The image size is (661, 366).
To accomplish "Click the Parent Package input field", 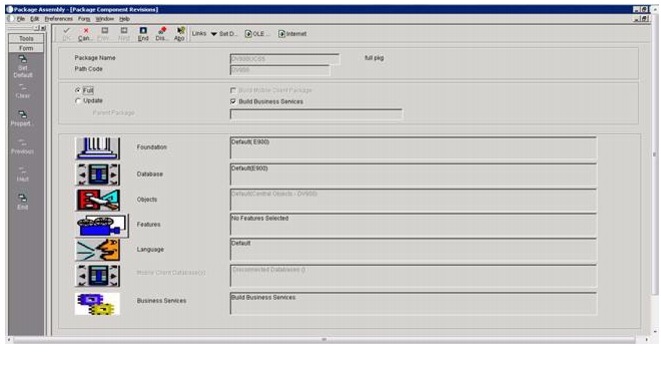I will pyautogui.click(x=316, y=114).
